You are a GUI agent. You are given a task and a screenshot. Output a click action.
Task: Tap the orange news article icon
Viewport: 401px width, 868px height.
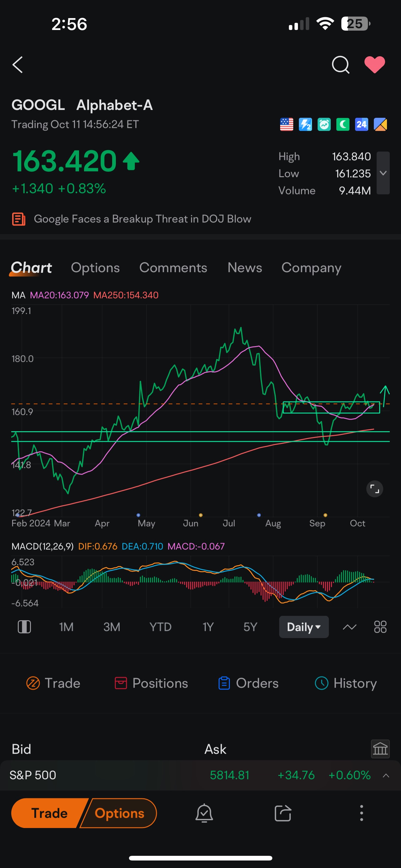18,219
